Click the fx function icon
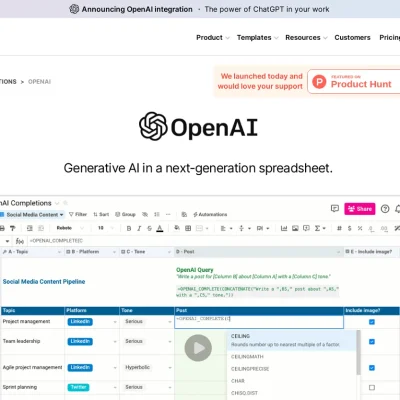The width and height of the screenshot is (400, 400). [x=20, y=241]
